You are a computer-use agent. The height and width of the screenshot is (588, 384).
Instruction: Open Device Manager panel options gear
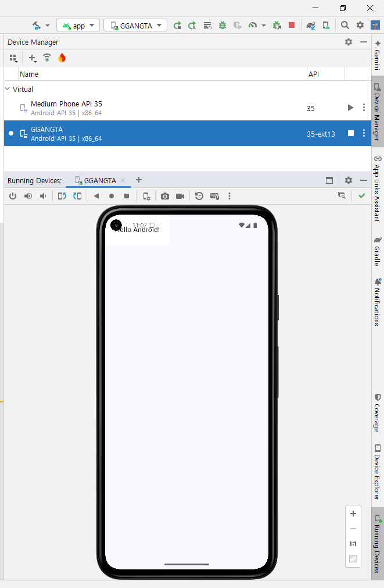[x=349, y=42]
